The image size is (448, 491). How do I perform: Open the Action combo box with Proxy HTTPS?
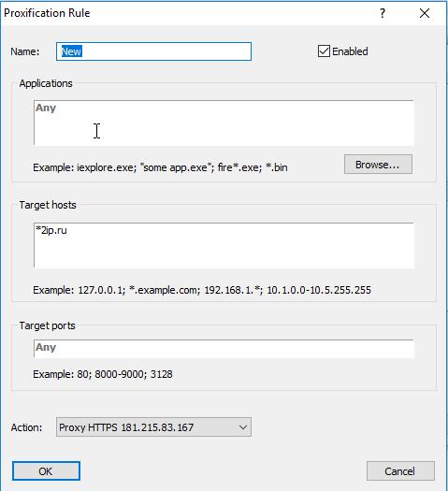click(153, 427)
